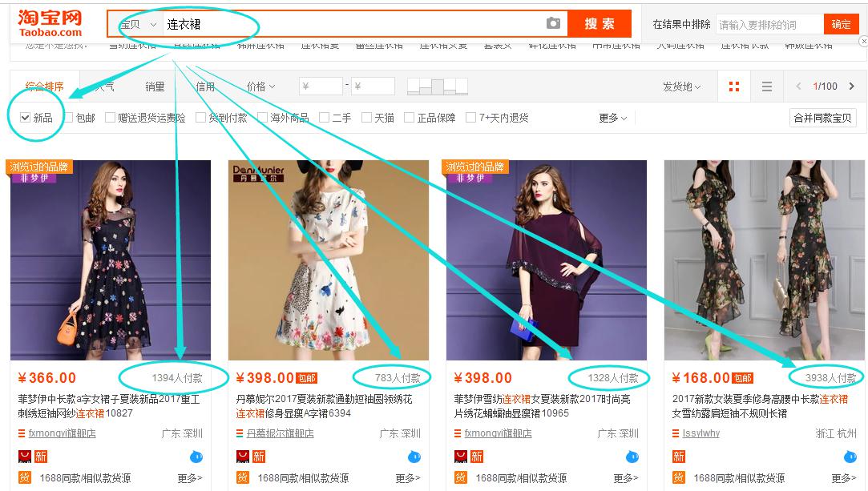
Task: Click the 货 icon under ¥168.00 dress
Action: pos(679,478)
